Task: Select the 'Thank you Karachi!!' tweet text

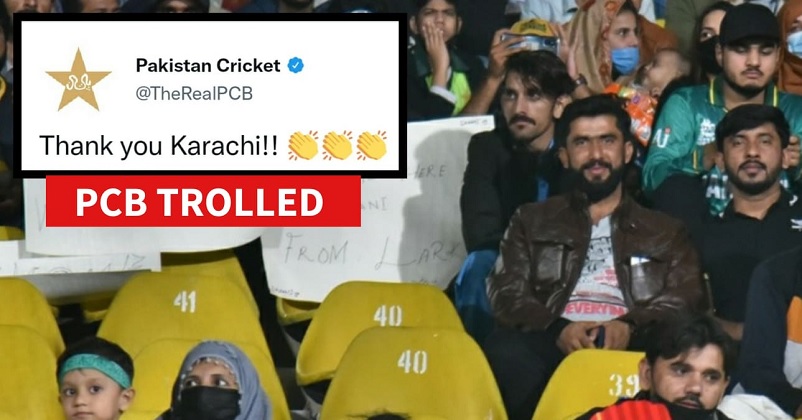Action: [x=159, y=146]
